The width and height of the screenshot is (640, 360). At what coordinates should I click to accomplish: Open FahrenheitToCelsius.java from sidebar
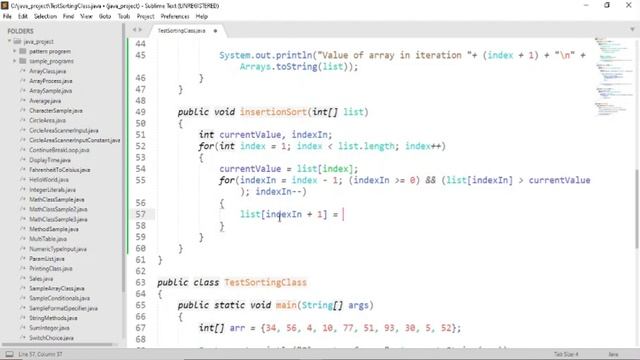coord(60,170)
